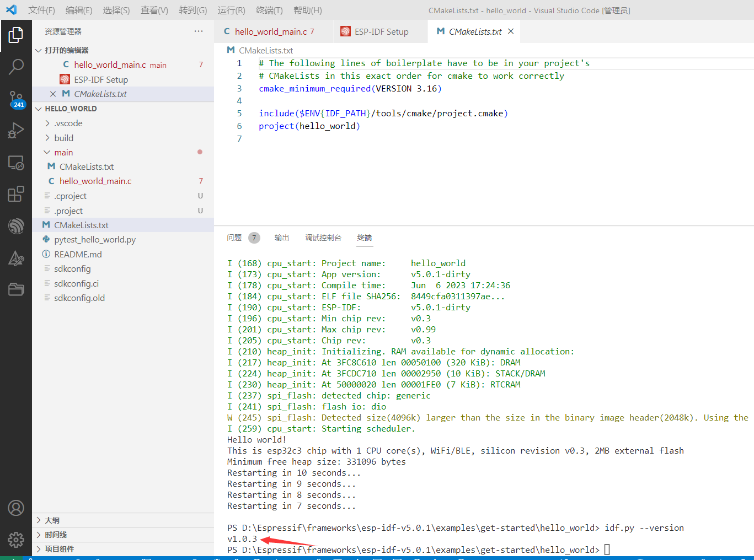Open the .project file
The height and width of the screenshot is (560, 754).
click(x=123, y=211)
